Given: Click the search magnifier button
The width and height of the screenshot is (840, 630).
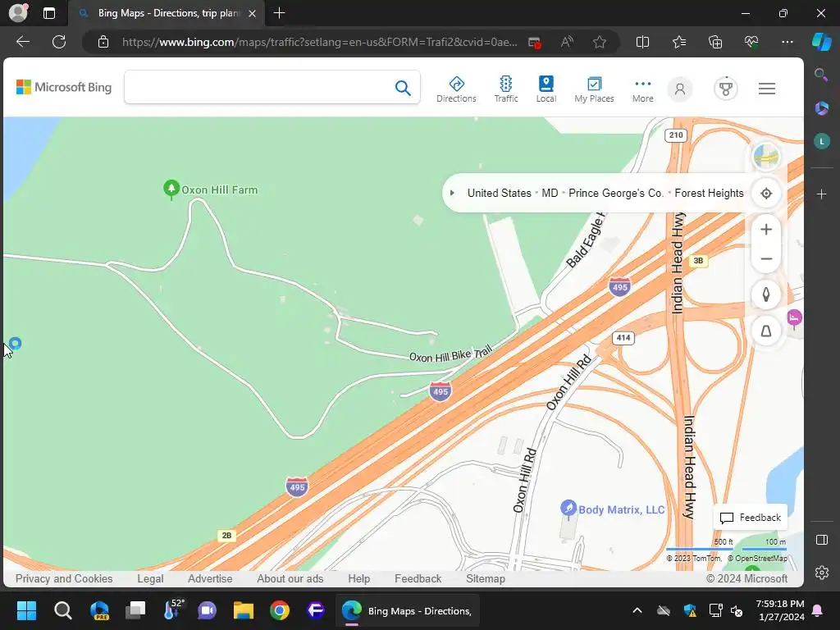Looking at the screenshot, I should click(x=403, y=88).
